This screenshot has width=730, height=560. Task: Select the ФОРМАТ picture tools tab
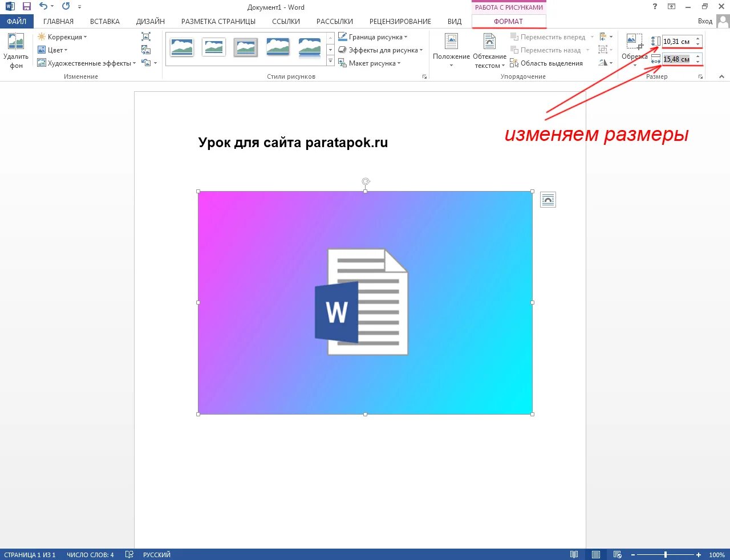click(508, 21)
